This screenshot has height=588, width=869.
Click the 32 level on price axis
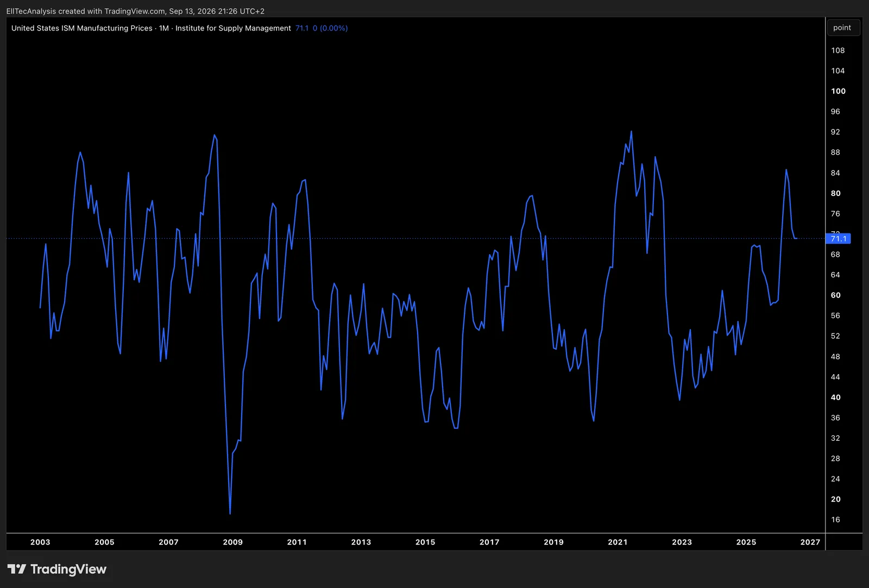click(835, 438)
